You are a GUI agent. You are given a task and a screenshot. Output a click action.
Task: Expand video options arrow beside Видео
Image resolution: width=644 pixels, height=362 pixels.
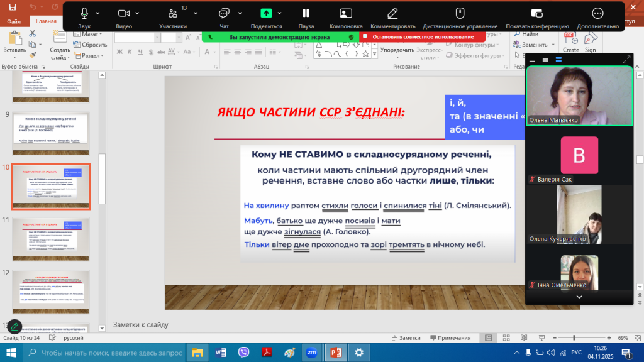tap(137, 14)
